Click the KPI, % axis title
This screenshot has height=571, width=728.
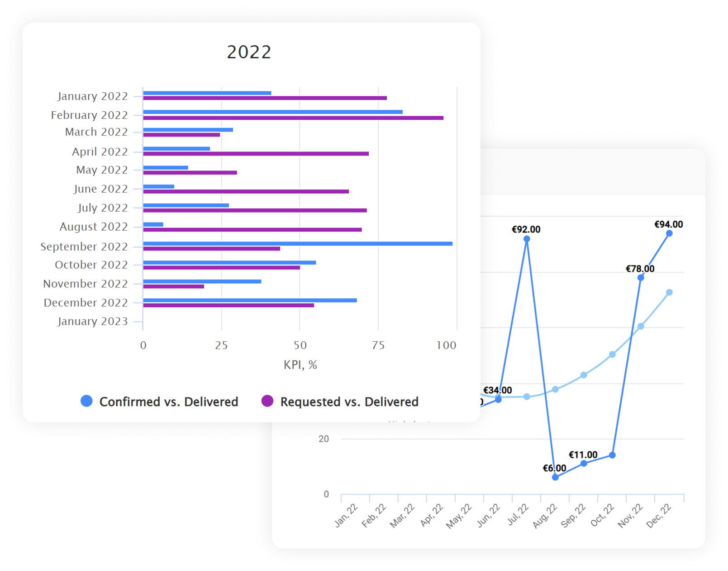click(x=300, y=365)
